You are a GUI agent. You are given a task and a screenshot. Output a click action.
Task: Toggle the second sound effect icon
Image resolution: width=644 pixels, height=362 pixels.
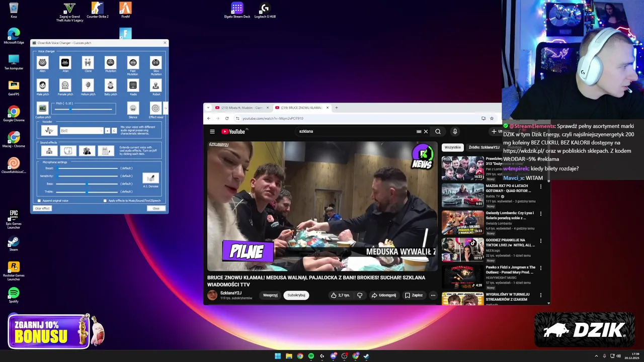coord(68,151)
